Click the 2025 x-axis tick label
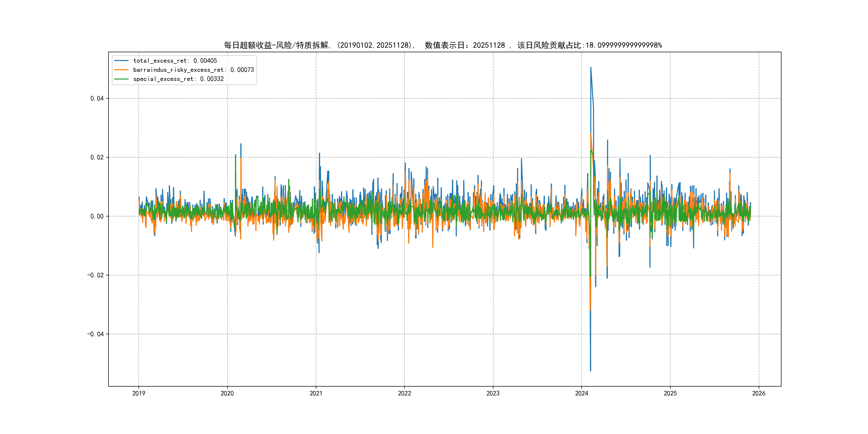 click(x=670, y=393)
